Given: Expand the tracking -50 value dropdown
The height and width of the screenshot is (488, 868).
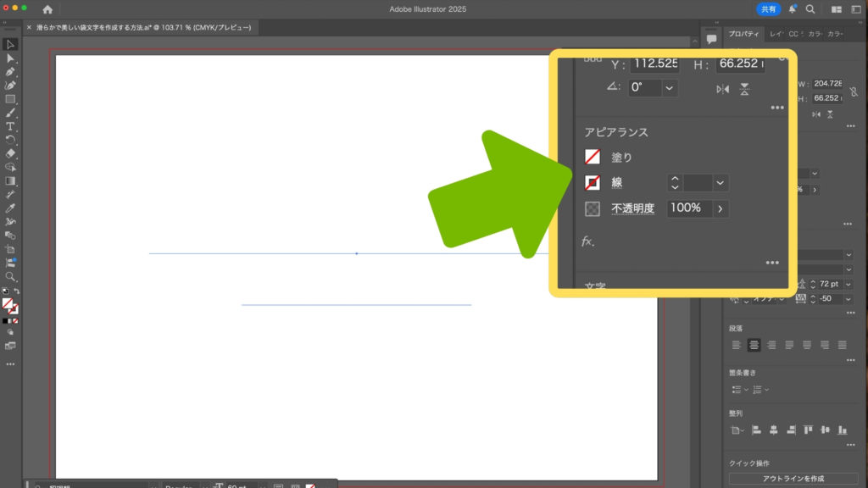Looking at the screenshot, I should (x=849, y=298).
